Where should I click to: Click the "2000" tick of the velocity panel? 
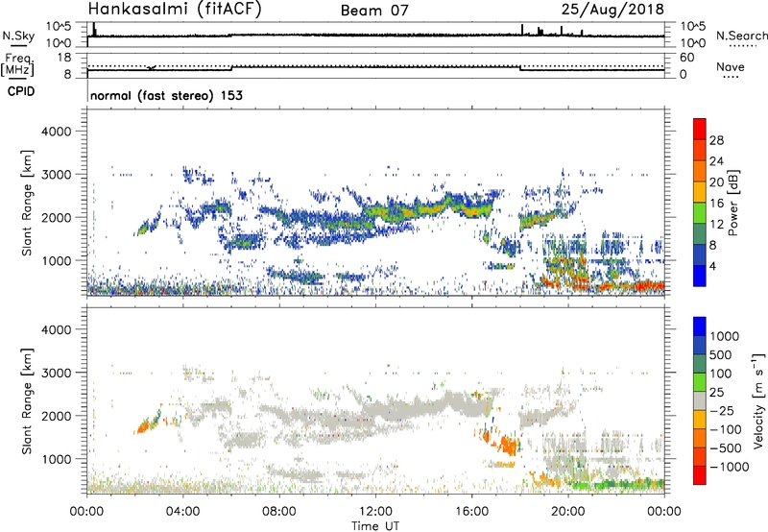tap(56, 416)
